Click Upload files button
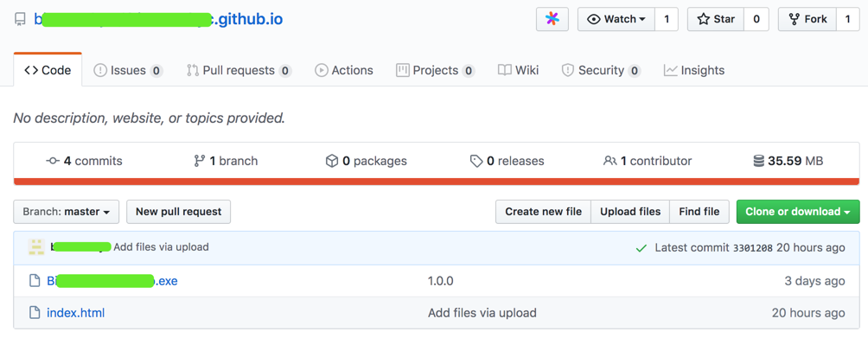 pyautogui.click(x=630, y=212)
